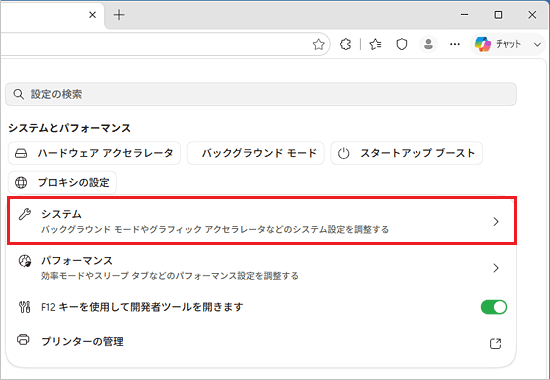Close the current browser tab
Image resolution: width=550 pixels, height=380 pixels.
click(93, 15)
